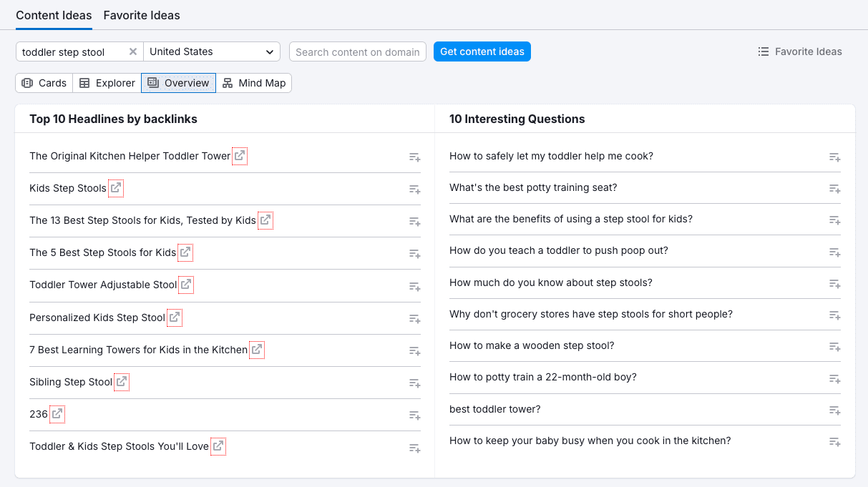Click external link icon next to '236' headline
The height and width of the screenshot is (487, 868).
click(x=57, y=414)
